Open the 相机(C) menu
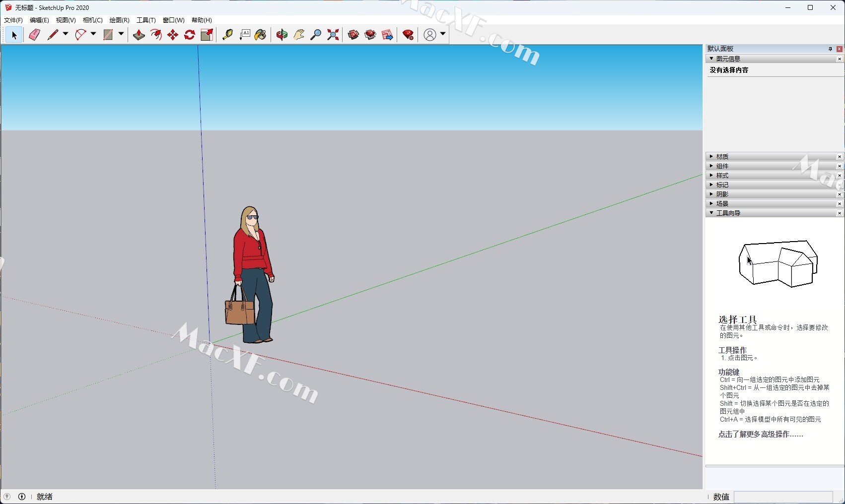Screen dimensions: 845x504 (x=92, y=20)
